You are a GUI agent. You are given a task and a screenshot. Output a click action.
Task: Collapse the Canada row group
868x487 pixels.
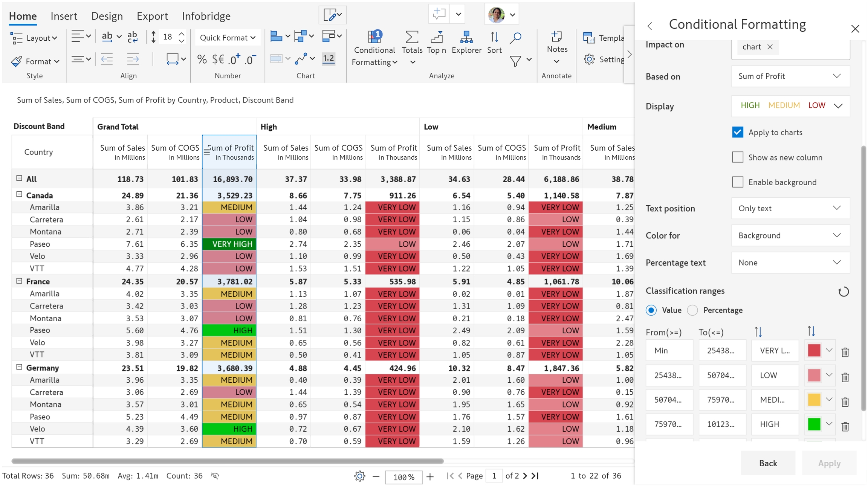click(19, 195)
